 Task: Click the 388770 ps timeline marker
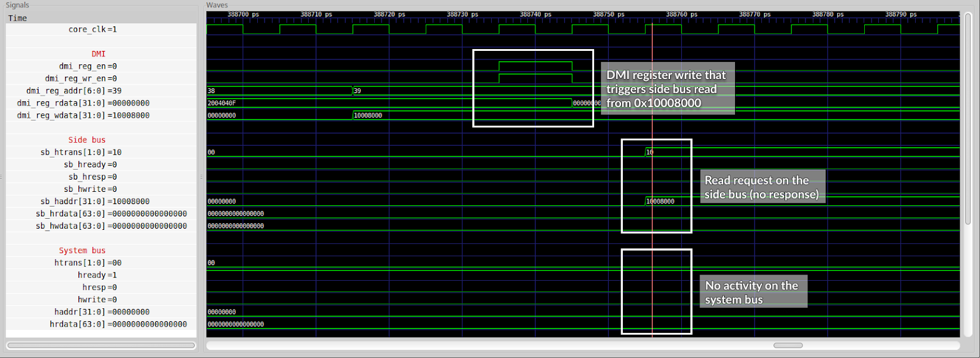point(755,14)
